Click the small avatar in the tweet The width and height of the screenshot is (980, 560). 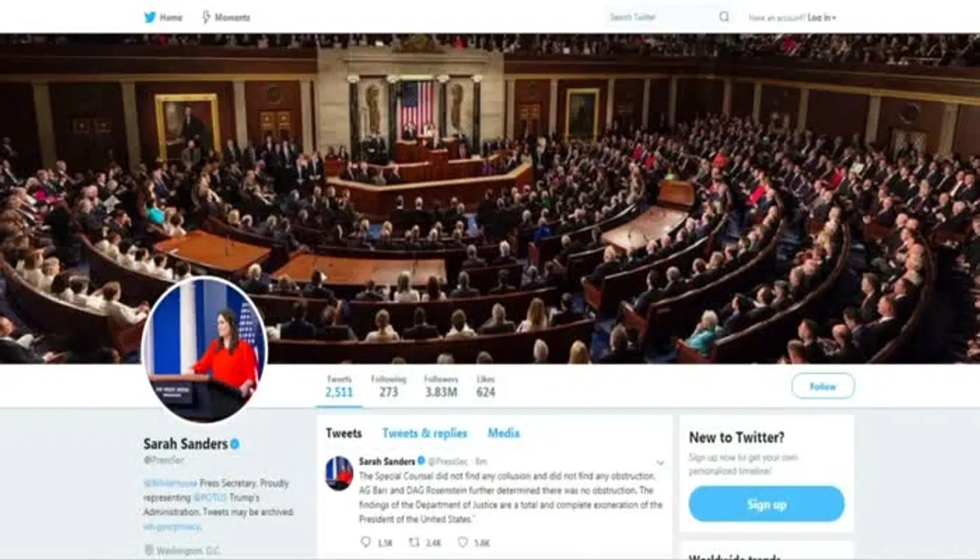pos(340,474)
